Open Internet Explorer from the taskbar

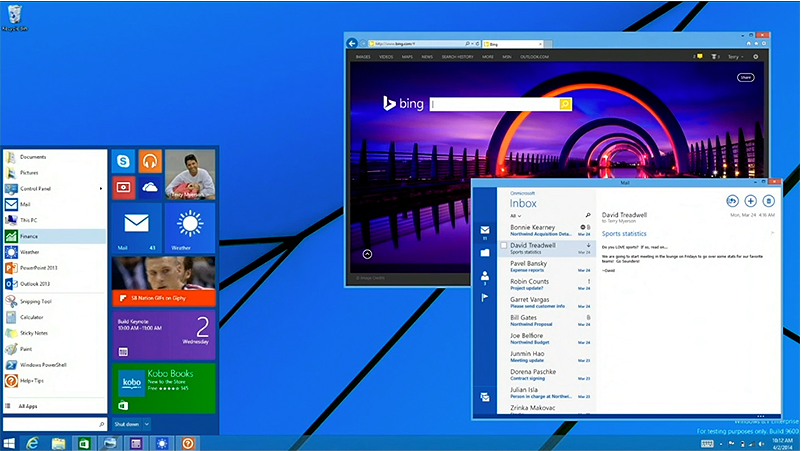(34, 442)
